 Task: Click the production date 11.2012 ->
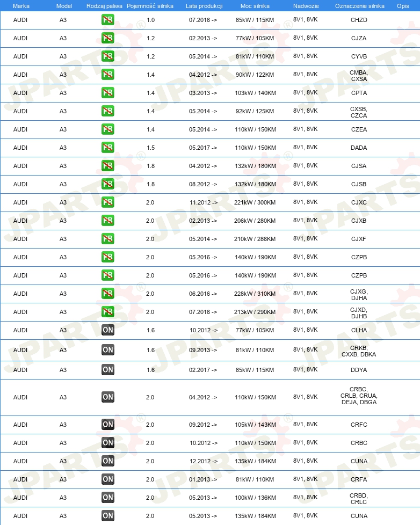(204, 202)
